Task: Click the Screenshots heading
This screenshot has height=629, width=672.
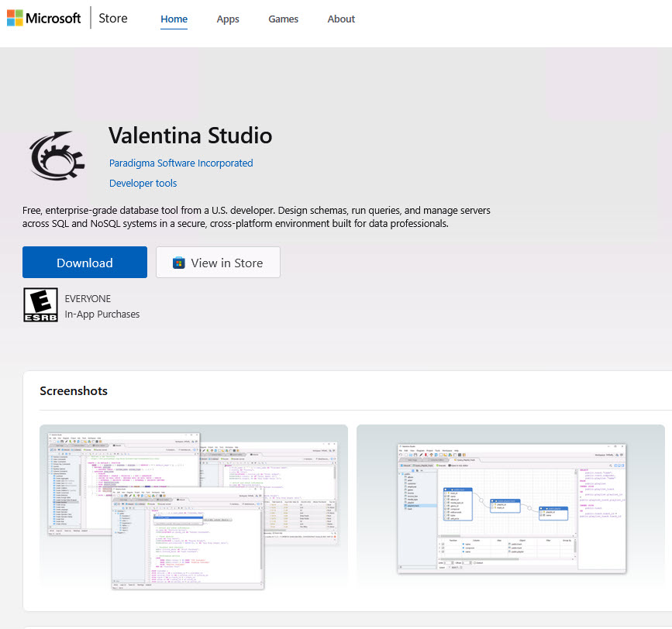Action: 74,391
